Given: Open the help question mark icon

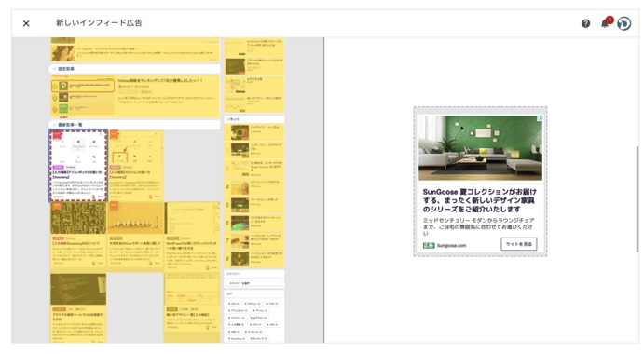Looking at the screenshot, I should tap(585, 24).
